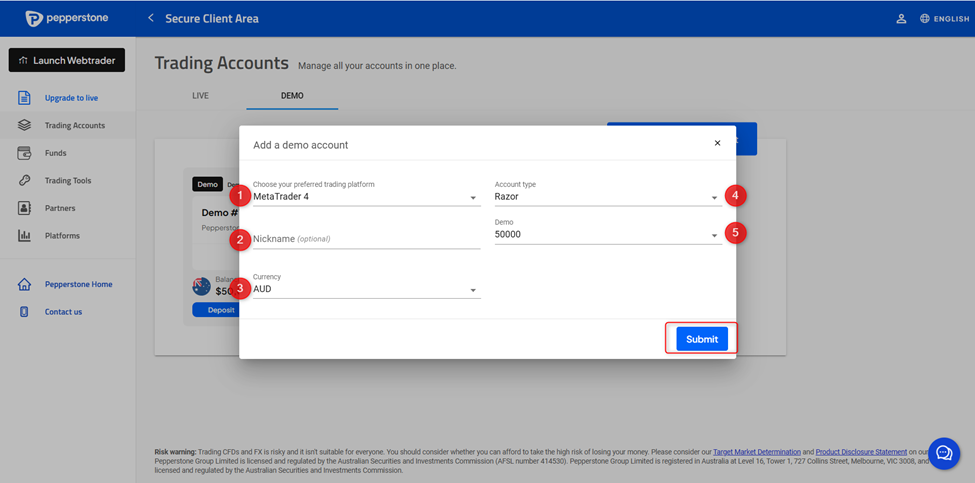The height and width of the screenshot is (483, 975).
Task: Click the Upgrade to live document icon
Action: pos(24,98)
